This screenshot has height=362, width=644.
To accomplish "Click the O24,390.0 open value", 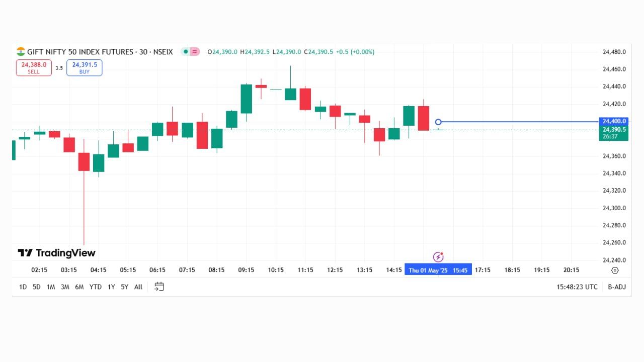I will click(222, 52).
